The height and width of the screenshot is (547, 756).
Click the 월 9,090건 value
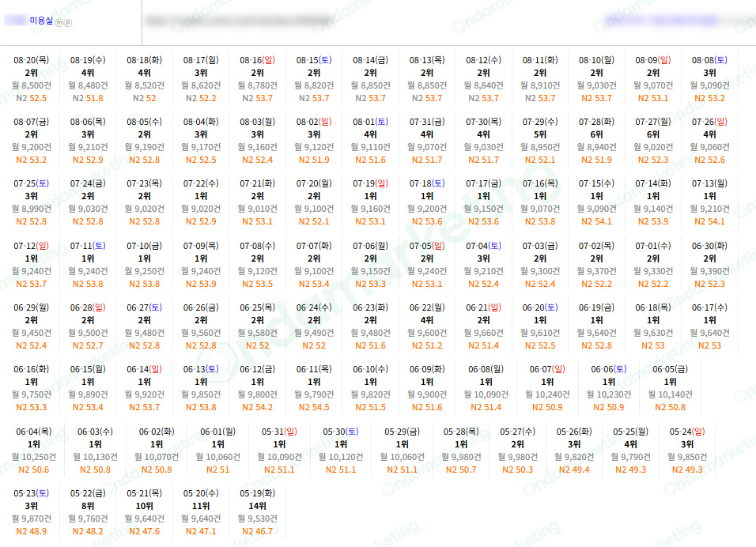click(709, 85)
